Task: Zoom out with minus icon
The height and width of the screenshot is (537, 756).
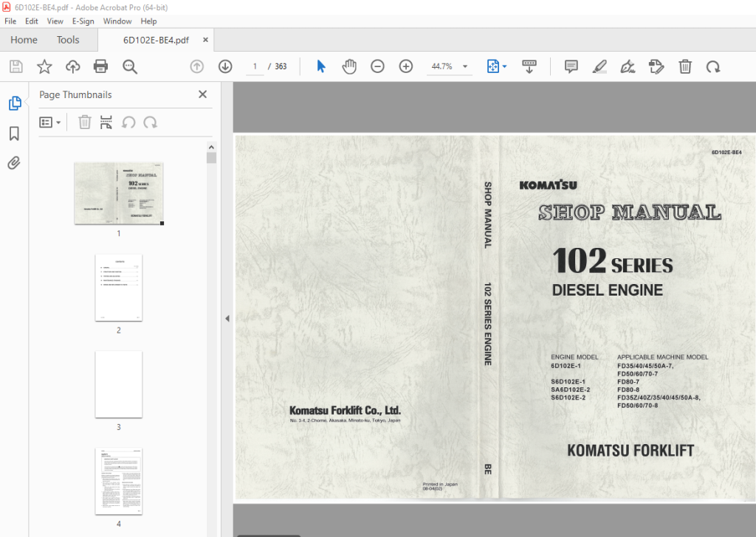Action: 377,66
